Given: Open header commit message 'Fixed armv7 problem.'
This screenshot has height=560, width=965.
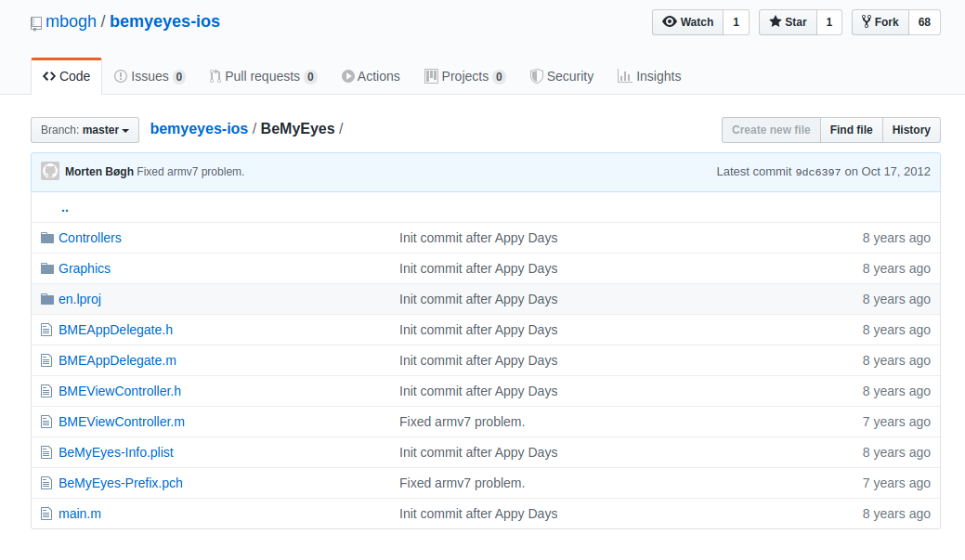Looking at the screenshot, I should point(190,172).
